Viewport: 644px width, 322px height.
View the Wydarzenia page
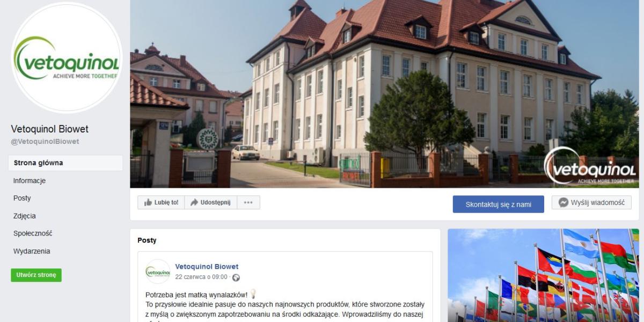(32, 251)
